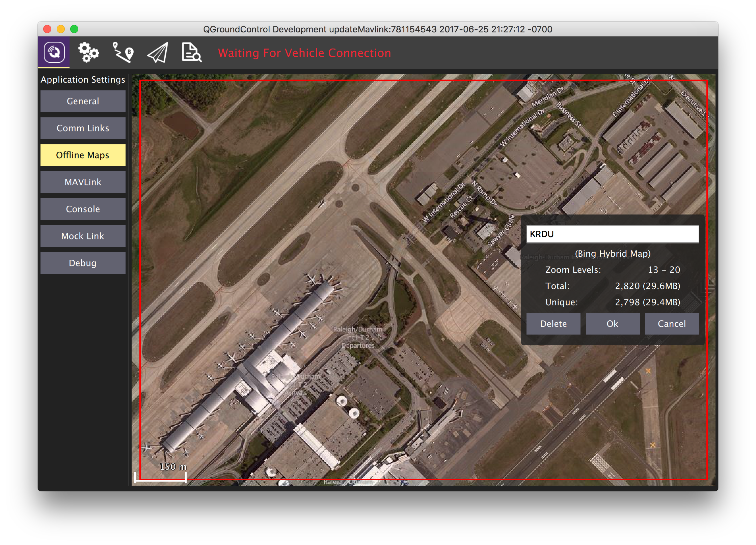Open the MAVLink settings section
756x545 pixels.
(x=83, y=182)
